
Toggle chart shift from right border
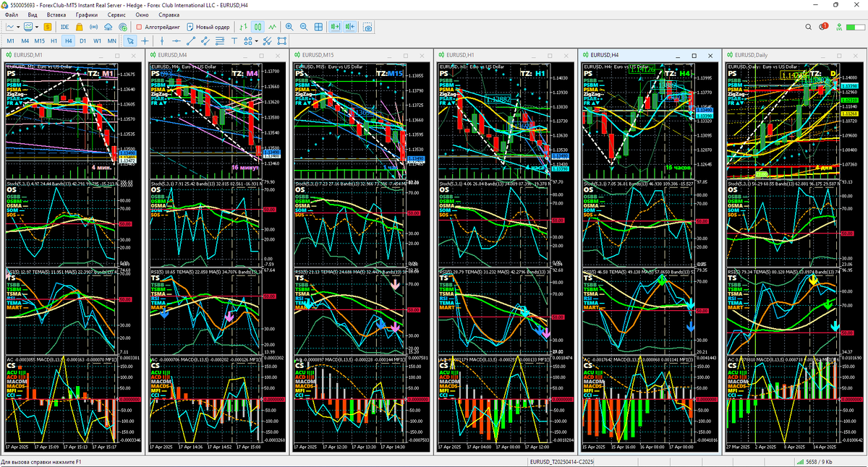(350, 27)
